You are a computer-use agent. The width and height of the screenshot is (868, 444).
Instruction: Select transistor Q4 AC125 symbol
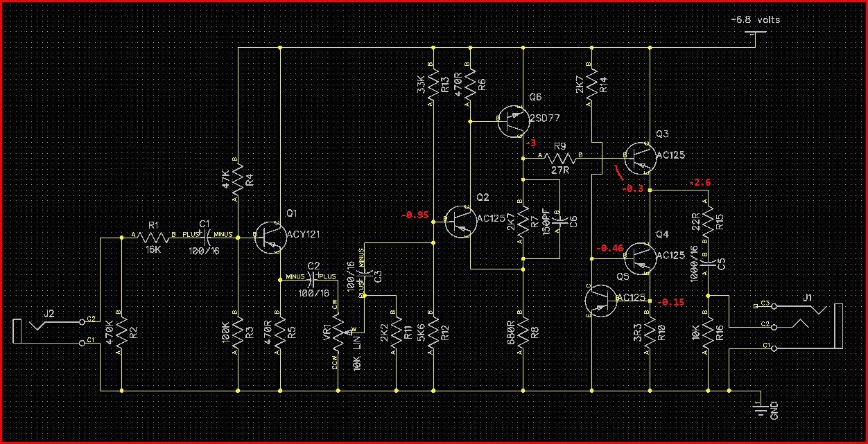pyautogui.click(x=639, y=258)
